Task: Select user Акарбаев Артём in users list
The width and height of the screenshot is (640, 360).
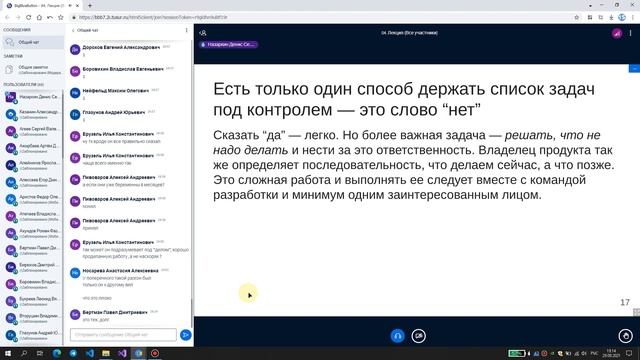Action: point(33,148)
